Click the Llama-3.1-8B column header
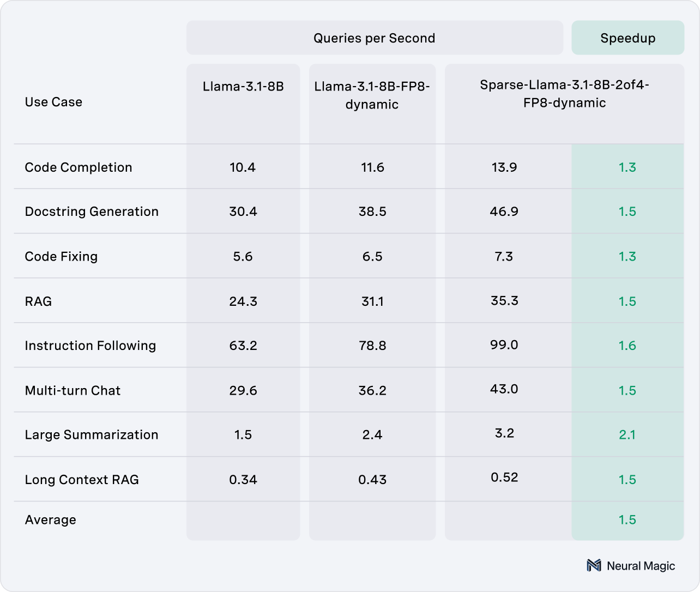The width and height of the screenshot is (700, 592). (243, 87)
